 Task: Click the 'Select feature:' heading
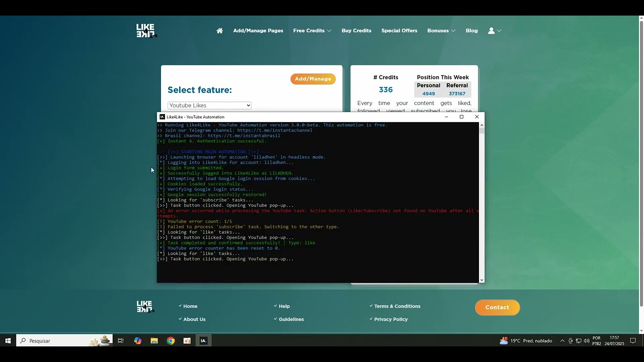[x=200, y=90]
